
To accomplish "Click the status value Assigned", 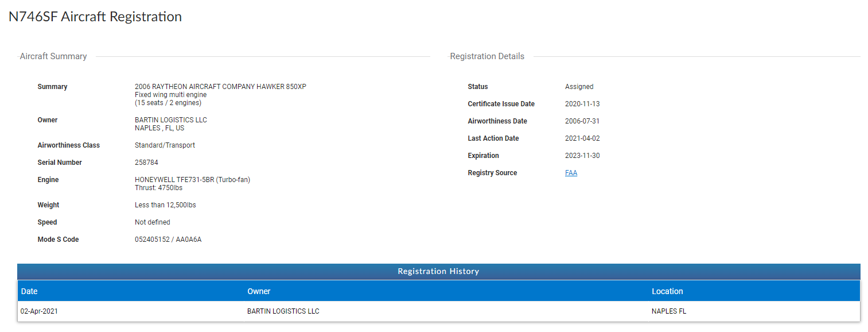I will (x=579, y=87).
